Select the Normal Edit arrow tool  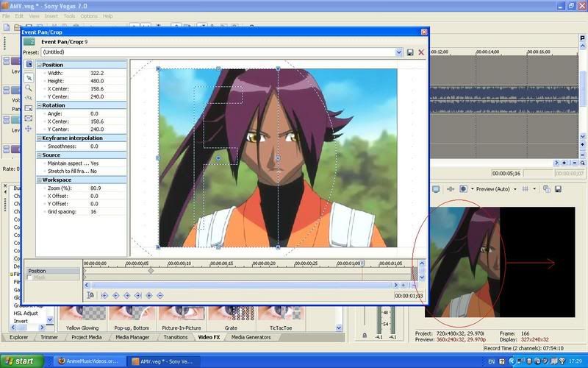click(x=29, y=78)
